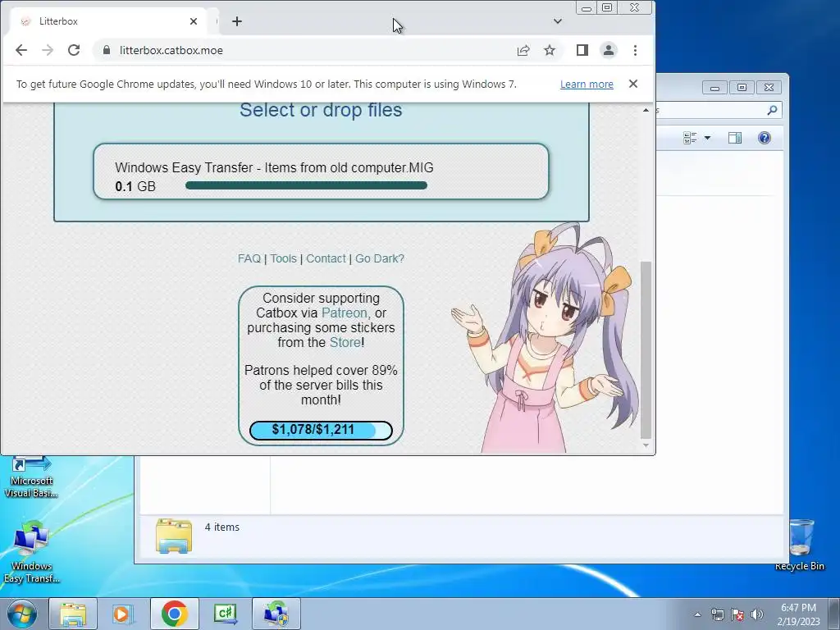The height and width of the screenshot is (630, 840).
Task: Click the volume speaker tray icon
Action: (x=756, y=614)
